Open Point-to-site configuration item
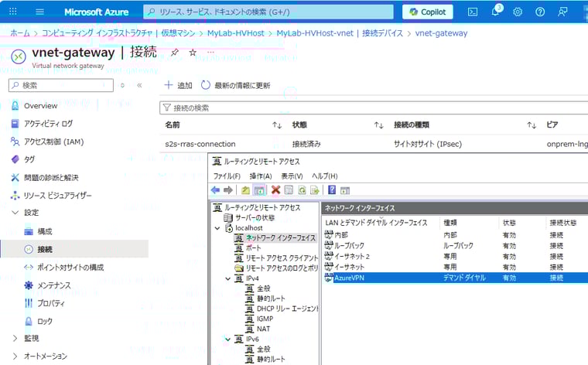 [70, 268]
